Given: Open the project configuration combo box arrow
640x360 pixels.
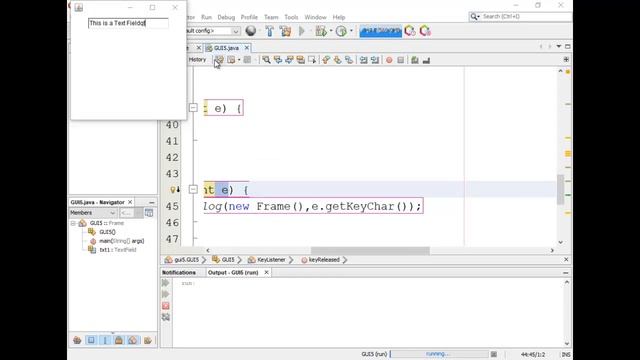Looking at the screenshot, I should point(236,31).
